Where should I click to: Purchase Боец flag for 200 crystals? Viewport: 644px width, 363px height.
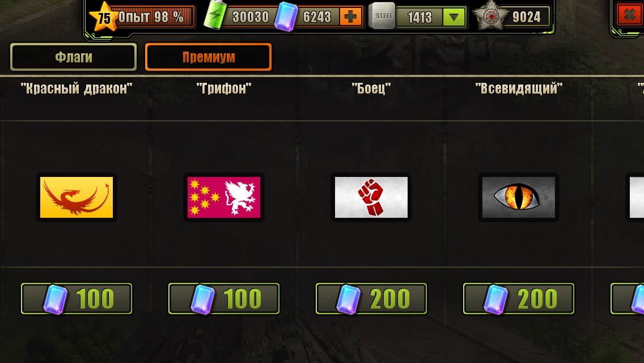pos(371,298)
